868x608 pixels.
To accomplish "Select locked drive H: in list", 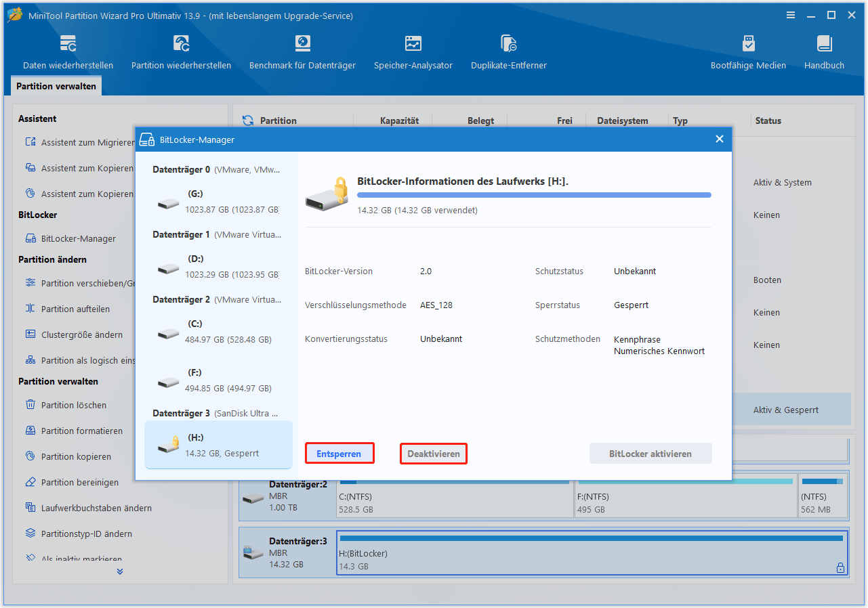I will tap(218, 445).
